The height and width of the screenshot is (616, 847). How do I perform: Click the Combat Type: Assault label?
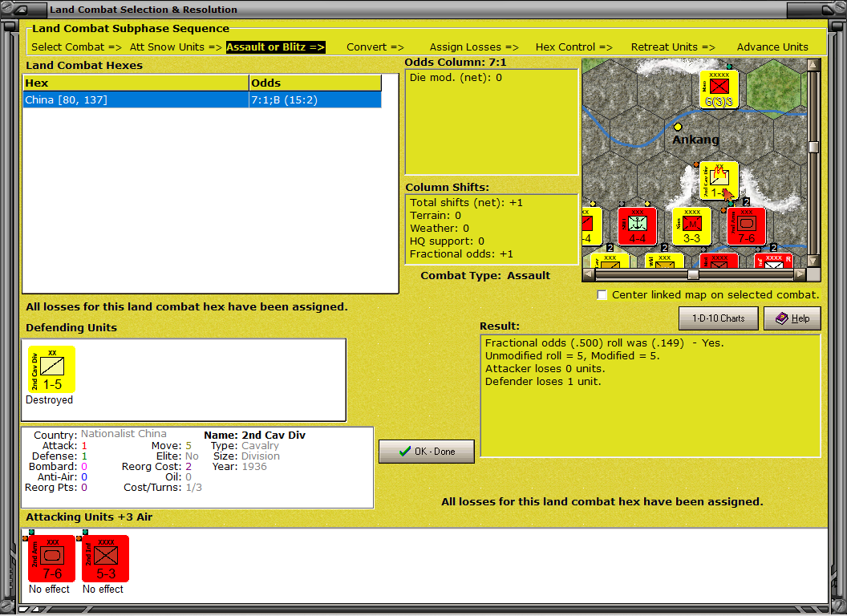[x=485, y=276]
